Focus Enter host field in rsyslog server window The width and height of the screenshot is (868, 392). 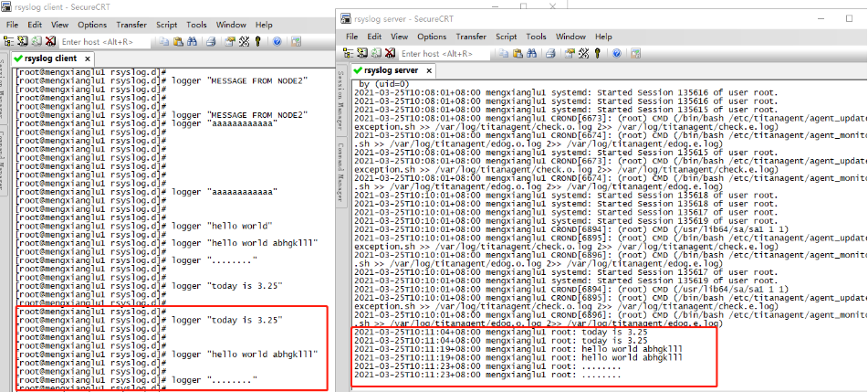(445, 53)
